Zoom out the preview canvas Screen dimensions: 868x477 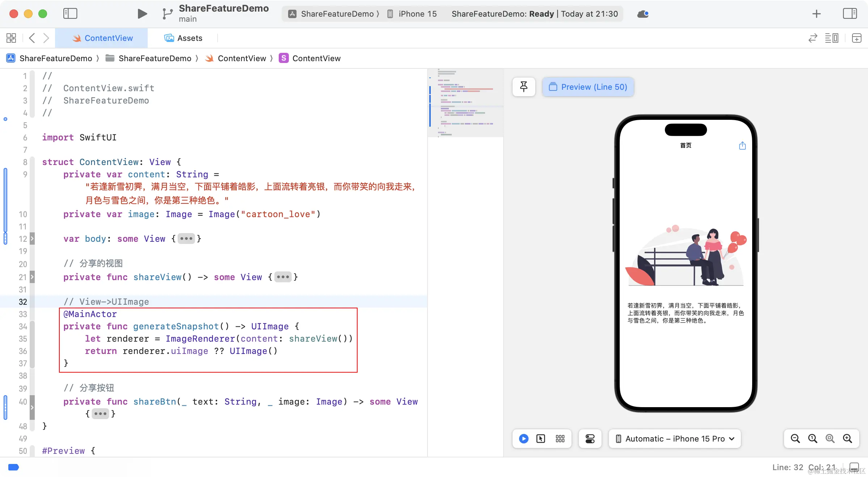tap(795, 439)
